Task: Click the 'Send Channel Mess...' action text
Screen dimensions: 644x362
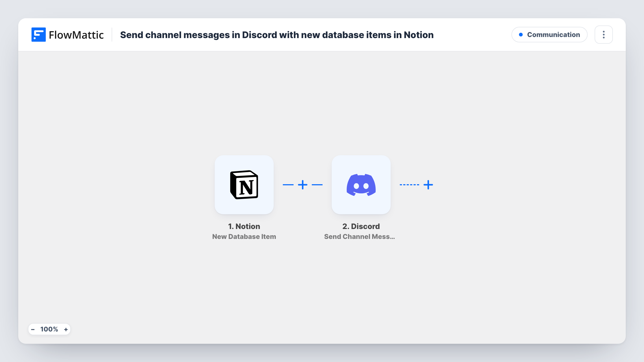Action: (x=360, y=237)
